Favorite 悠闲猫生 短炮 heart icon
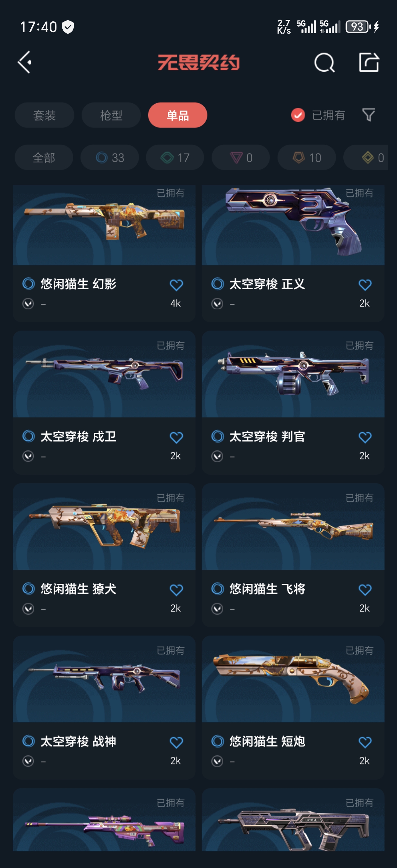 click(365, 742)
